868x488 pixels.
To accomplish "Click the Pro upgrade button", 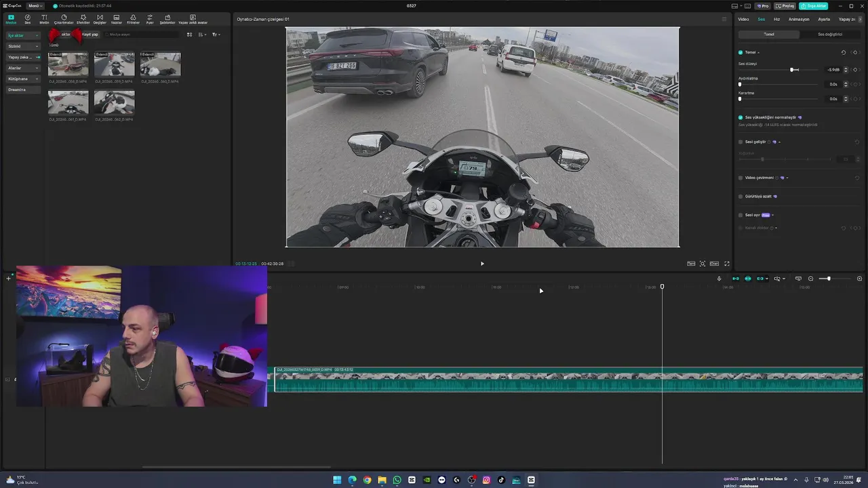I will (763, 5).
